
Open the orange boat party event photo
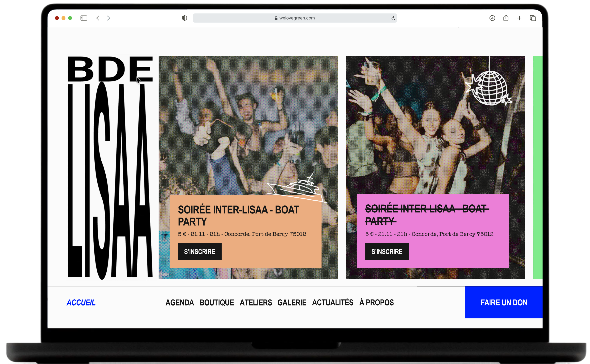click(248, 125)
